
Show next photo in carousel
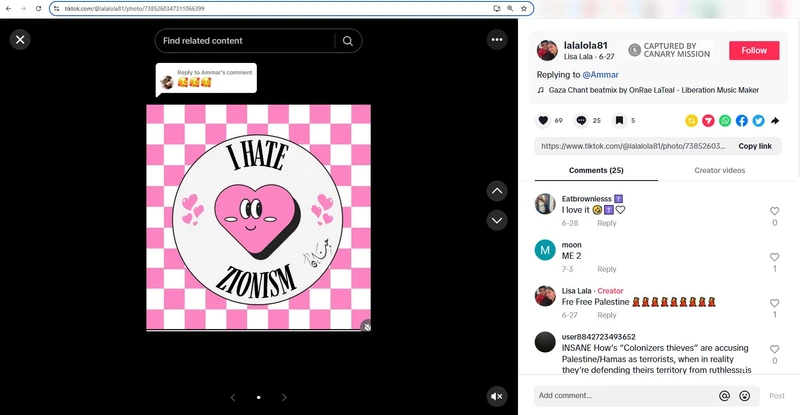point(284,397)
